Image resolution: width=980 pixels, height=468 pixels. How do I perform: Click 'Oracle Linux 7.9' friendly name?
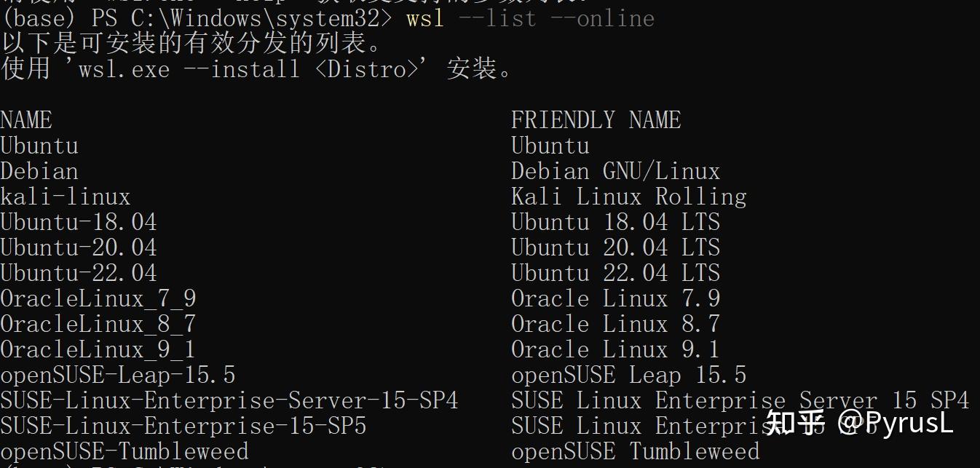615,298
